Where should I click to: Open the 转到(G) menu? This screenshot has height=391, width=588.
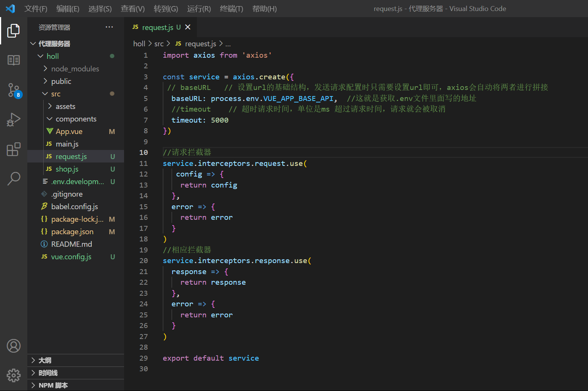tap(166, 9)
